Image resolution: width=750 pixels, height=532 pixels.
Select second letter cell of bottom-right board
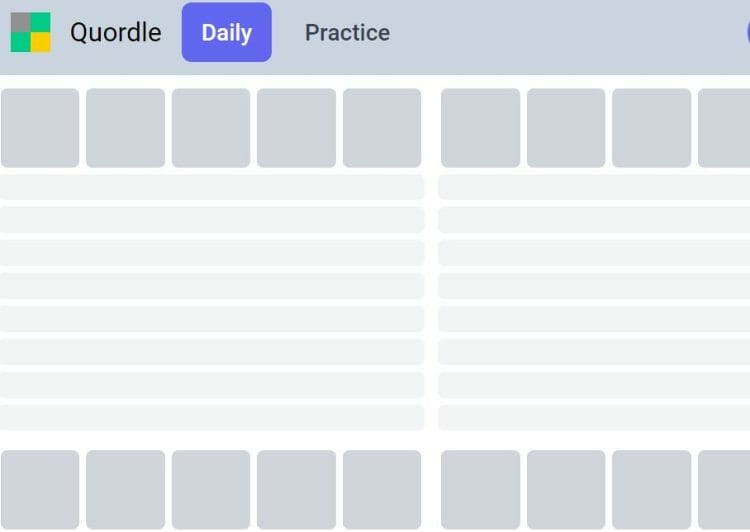tap(566, 489)
